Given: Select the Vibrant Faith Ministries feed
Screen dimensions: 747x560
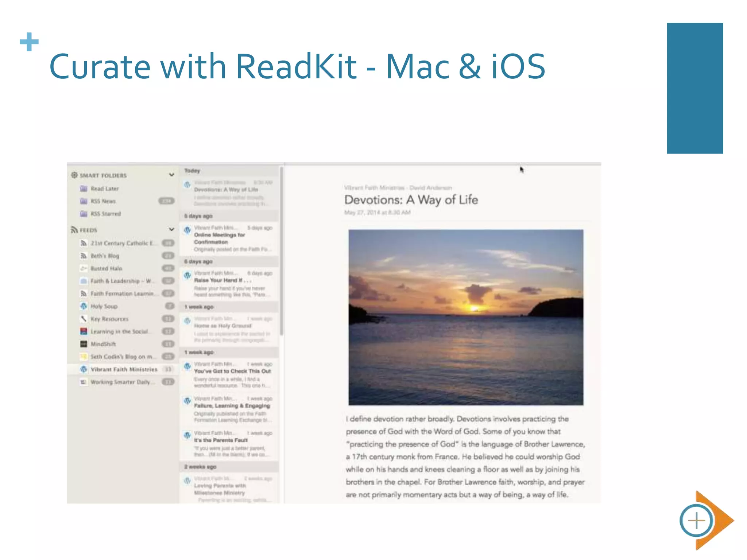Looking at the screenshot, I should click(122, 369).
